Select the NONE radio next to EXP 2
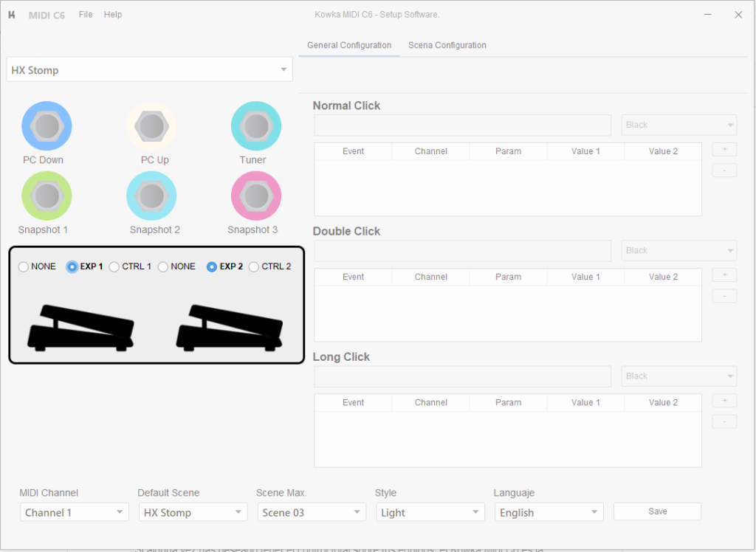 pyautogui.click(x=163, y=266)
